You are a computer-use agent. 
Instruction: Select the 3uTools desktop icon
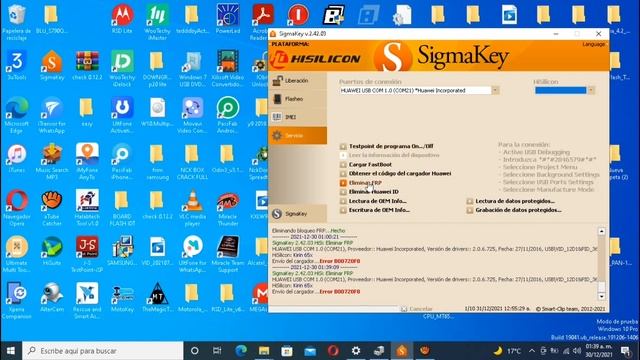coord(17,65)
